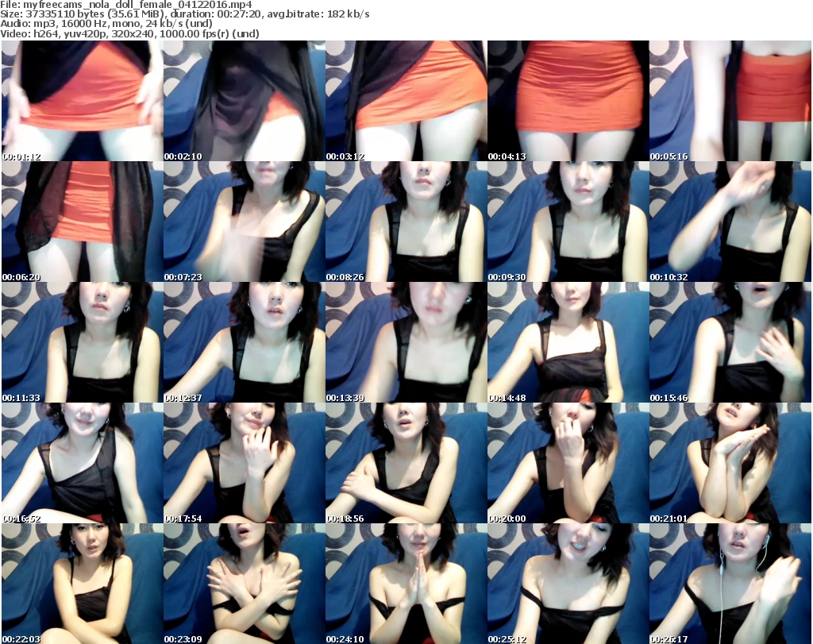Click the 'Audio: mp3, 16000 Hz' header line
The image size is (813, 644).
tap(106, 24)
